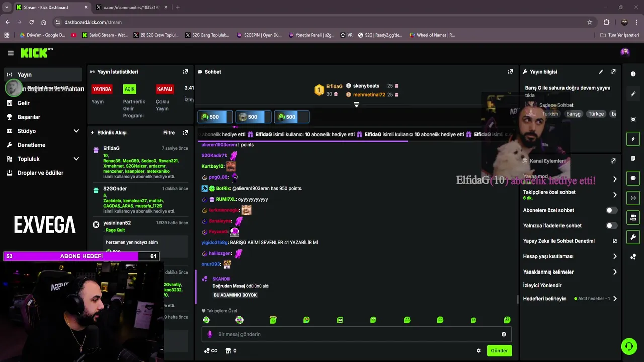Click the YAYINDA status badge

point(102,89)
